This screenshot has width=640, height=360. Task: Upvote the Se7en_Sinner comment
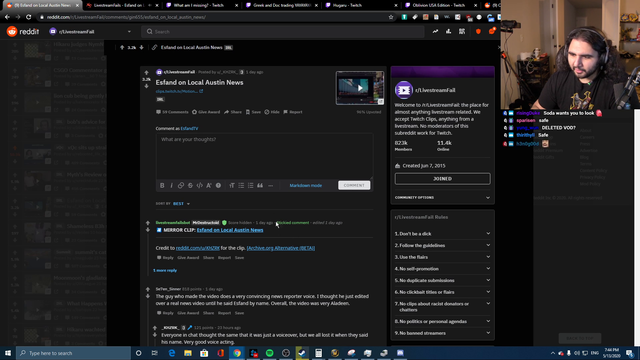[148, 289]
